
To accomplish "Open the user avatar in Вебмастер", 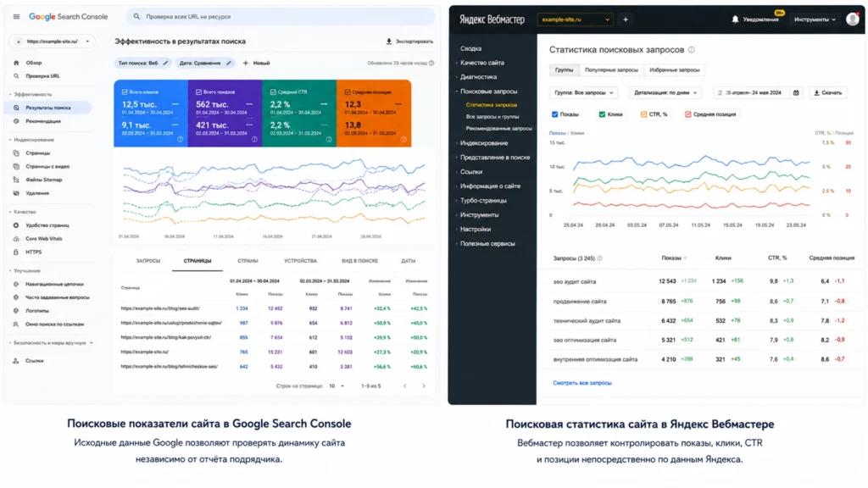I will tap(853, 19).
